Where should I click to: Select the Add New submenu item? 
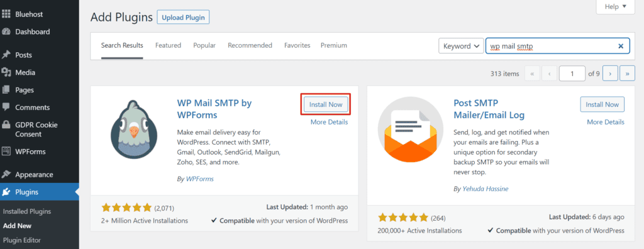17,226
